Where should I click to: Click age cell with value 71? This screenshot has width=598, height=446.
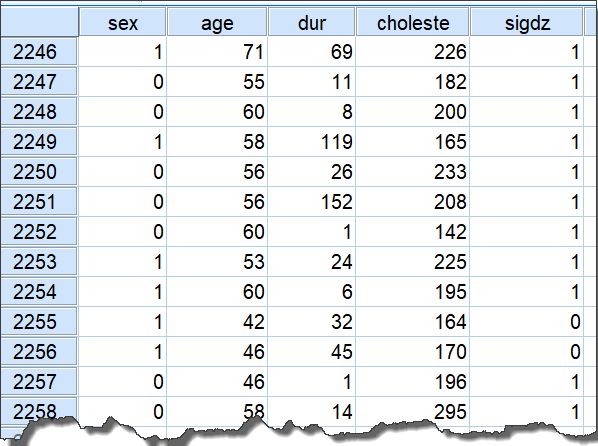coord(217,52)
